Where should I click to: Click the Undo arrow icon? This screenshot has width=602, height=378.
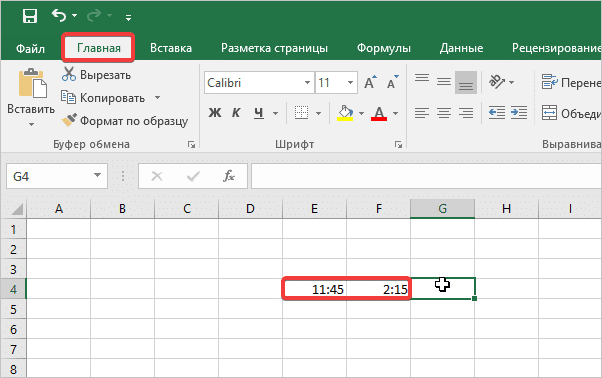(59, 15)
